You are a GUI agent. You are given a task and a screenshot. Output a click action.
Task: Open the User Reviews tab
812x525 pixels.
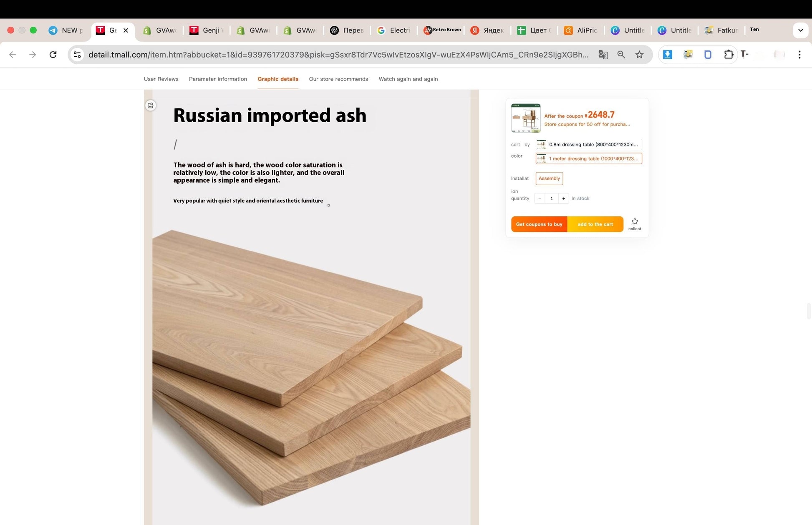(161, 79)
